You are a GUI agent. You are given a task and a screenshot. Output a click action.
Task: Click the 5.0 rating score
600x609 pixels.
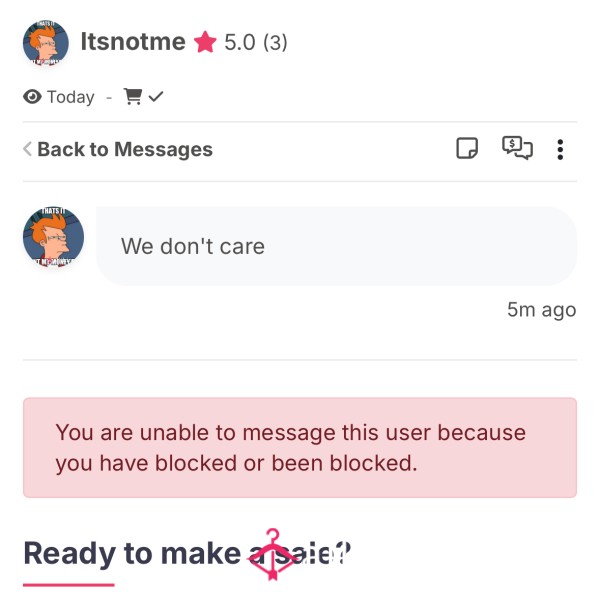point(240,42)
